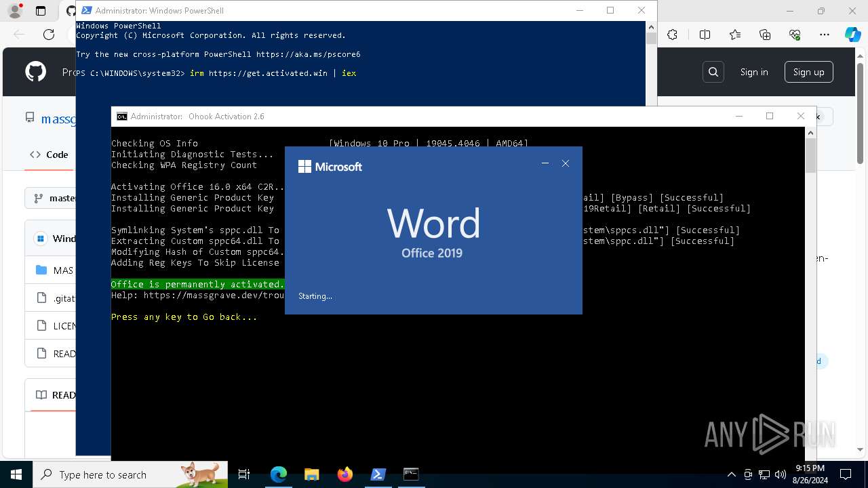Screen dimensions: 868x488
Task: Show hidden tray icons chevron
Action: (x=731, y=474)
